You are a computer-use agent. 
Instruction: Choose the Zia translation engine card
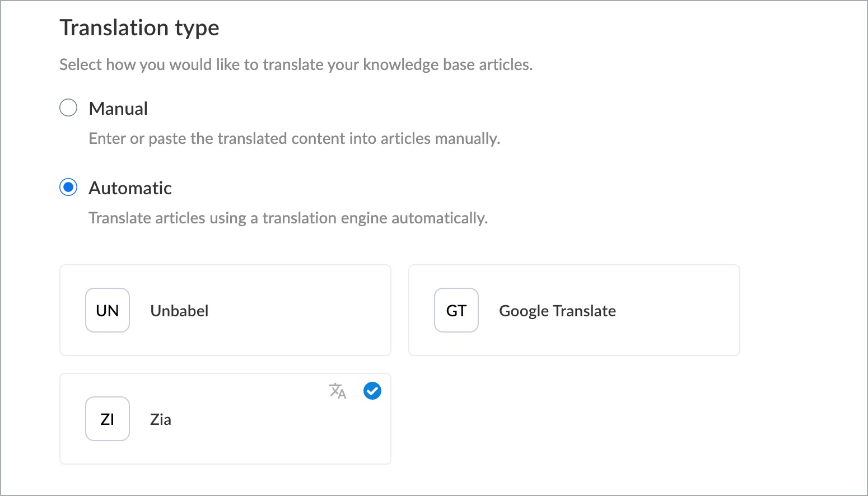[x=225, y=419]
